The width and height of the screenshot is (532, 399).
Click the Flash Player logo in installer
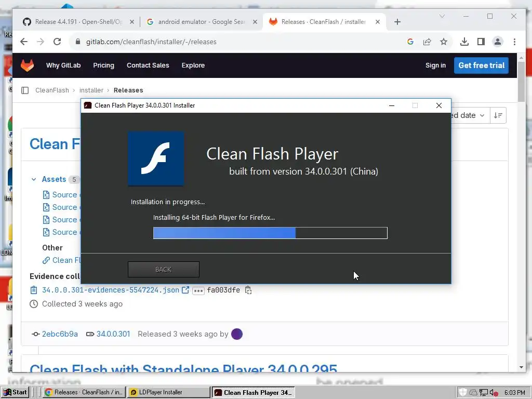(156, 158)
